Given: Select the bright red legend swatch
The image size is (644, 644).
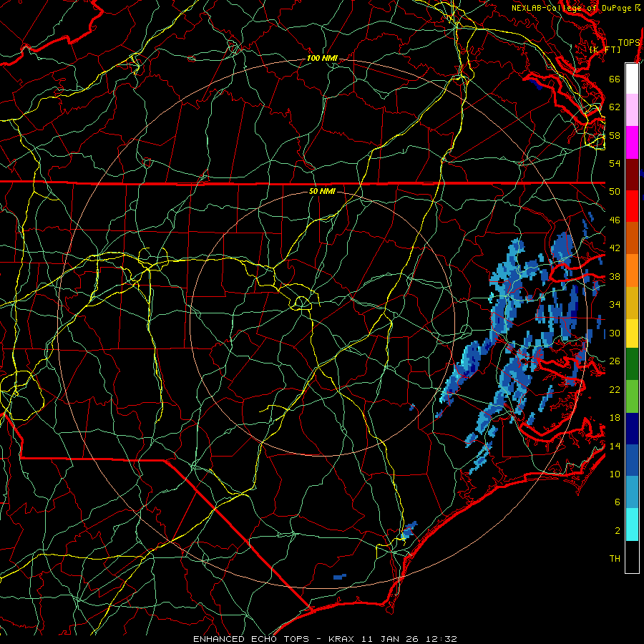Looking at the screenshot, I should click(x=632, y=207).
